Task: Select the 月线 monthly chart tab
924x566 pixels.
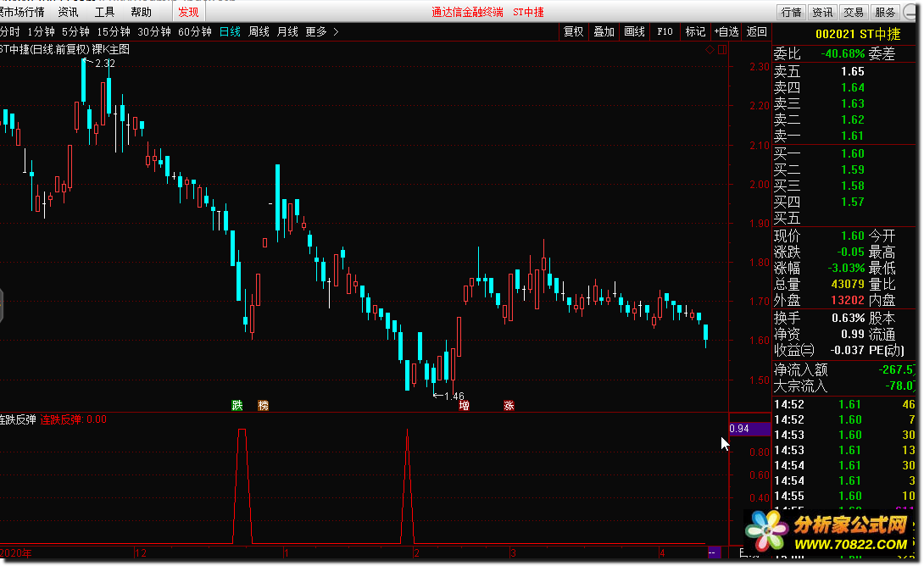Action: (287, 32)
